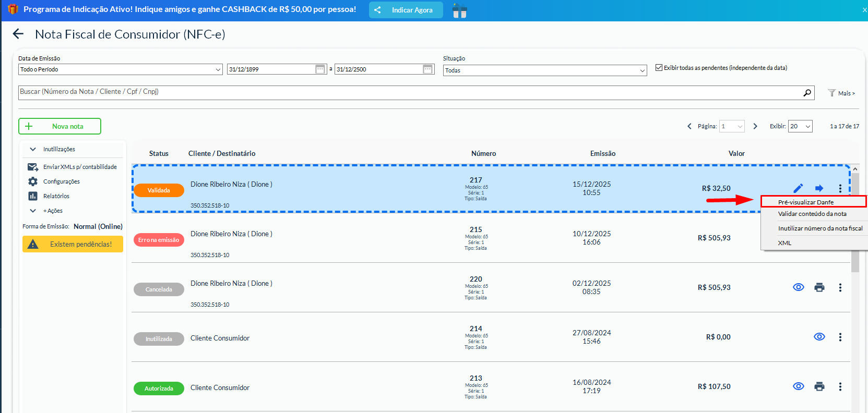View note 220 with the eye icon
Screen dimensions: 868x413
(798, 287)
